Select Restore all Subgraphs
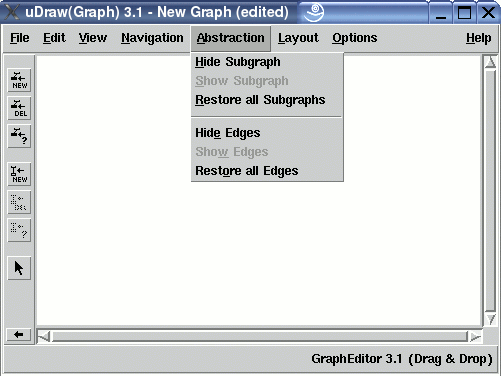This screenshot has height=376, width=501. [267, 100]
